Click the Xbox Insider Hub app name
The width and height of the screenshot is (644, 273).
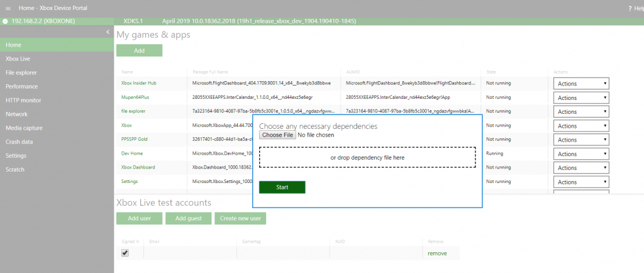point(138,83)
